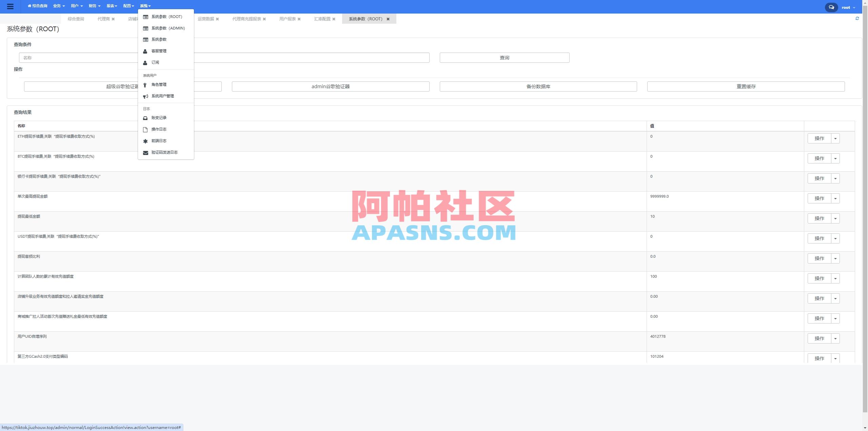Click the 前端日志 asterisk icon
This screenshot has height=431, width=868.
pyautogui.click(x=145, y=140)
